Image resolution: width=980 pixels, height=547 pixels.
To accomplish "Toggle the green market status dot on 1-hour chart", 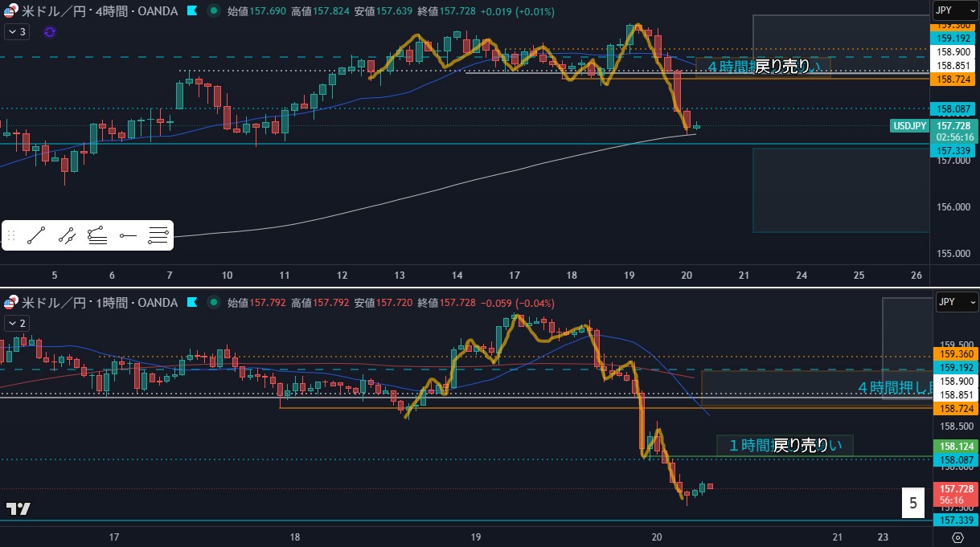I will [213, 303].
